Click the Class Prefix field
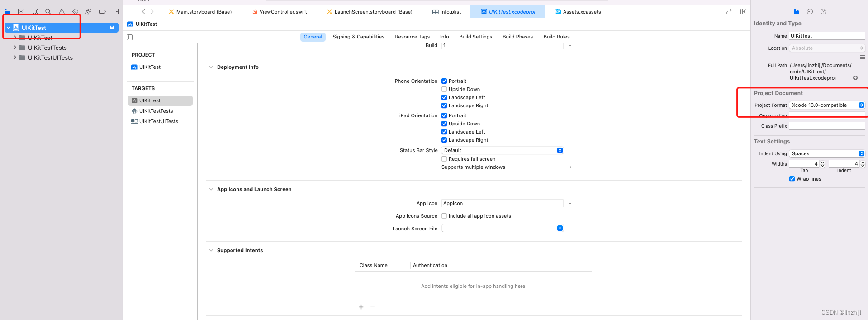The width and height of the screenshot is (868, 320). [827, 126]
